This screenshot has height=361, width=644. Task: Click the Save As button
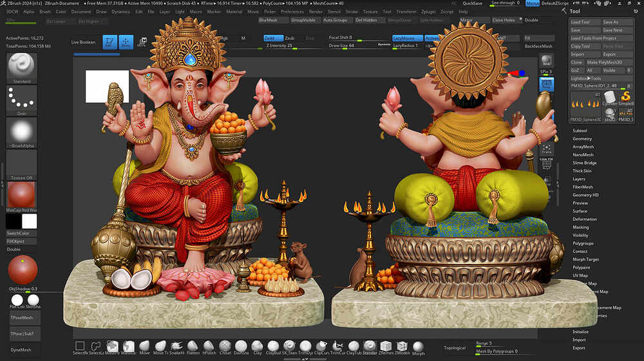pos(618,22)
